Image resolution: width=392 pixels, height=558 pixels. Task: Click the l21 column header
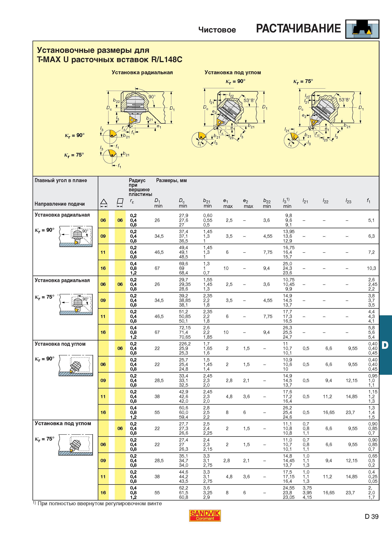[305, 201]
